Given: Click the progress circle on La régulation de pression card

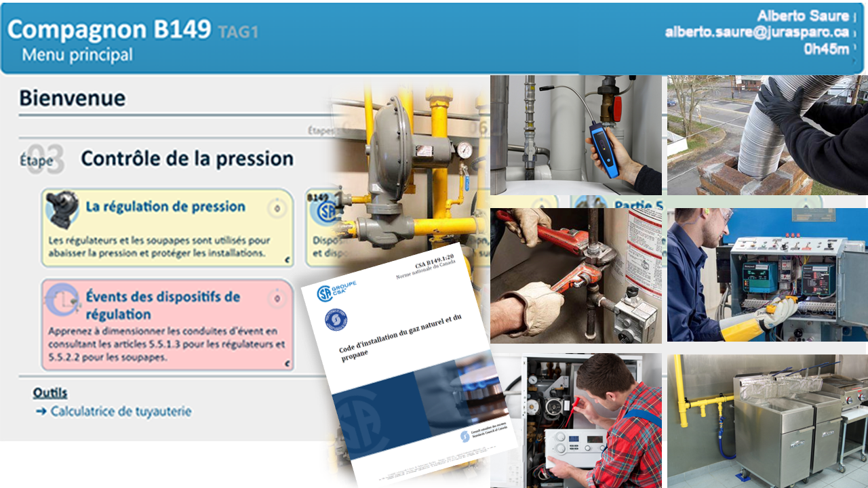Looking at the screenshot, I should point(276,209).
